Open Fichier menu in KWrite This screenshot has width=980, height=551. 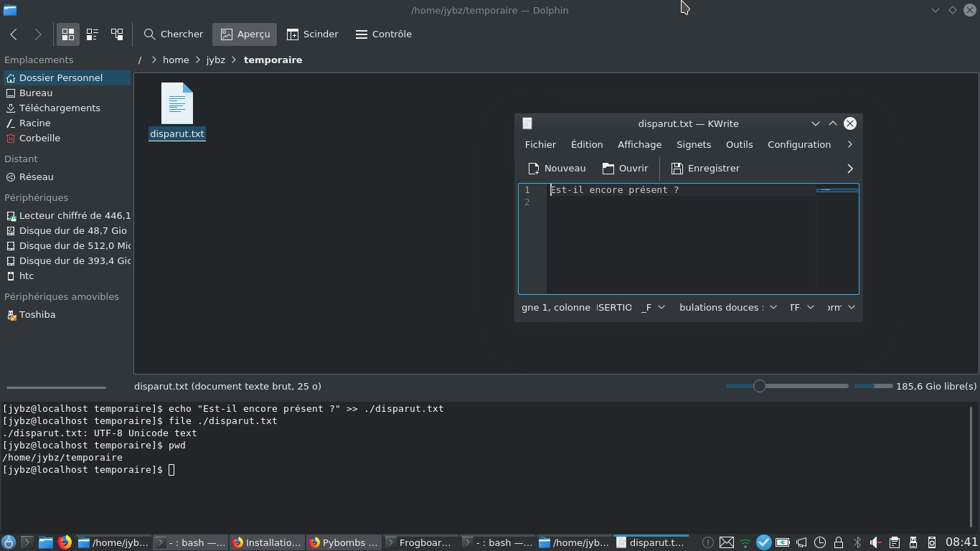click(540, 144)
